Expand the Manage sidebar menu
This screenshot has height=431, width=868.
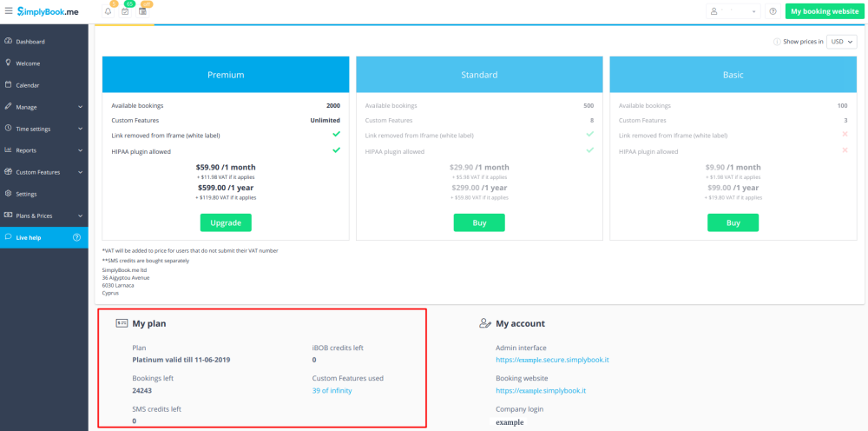tap(43, 107)
